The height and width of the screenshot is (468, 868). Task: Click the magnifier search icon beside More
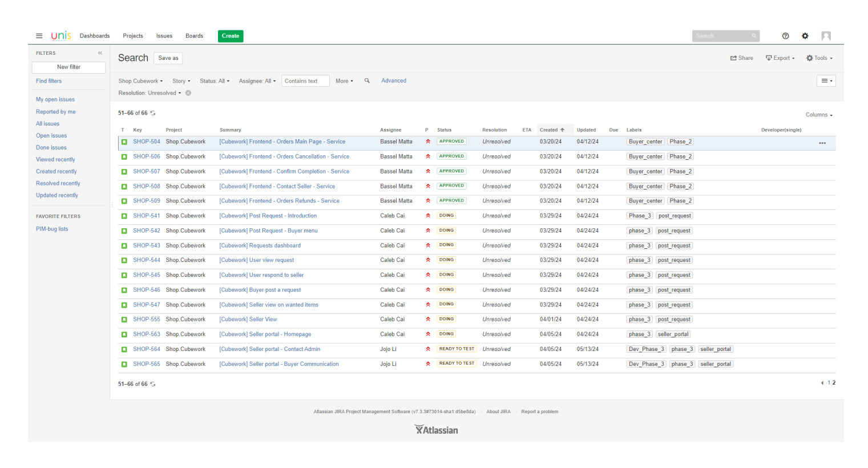(x=367, y=81)
